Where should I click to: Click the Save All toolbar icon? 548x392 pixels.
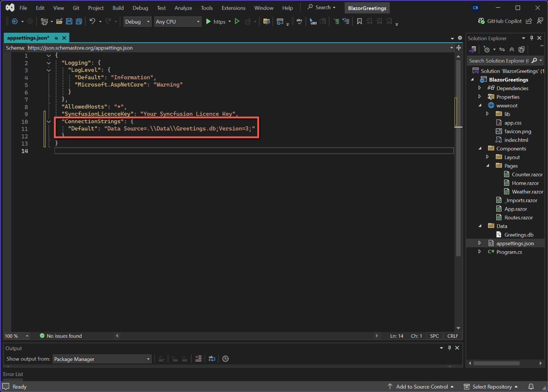click(79, 22)
